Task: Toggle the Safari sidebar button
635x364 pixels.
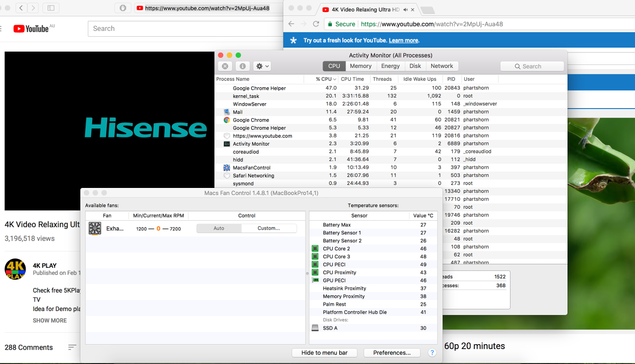Action: coord(51,8)
